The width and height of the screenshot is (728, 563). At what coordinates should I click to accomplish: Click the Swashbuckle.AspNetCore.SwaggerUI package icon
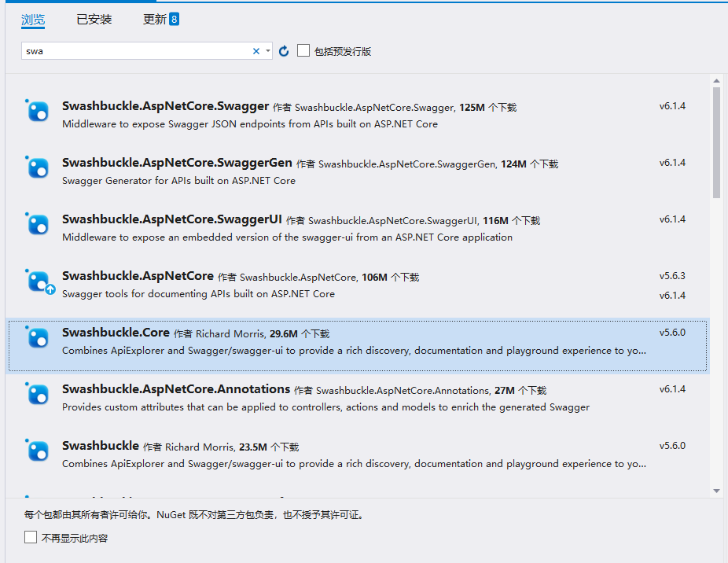point(37,225)
